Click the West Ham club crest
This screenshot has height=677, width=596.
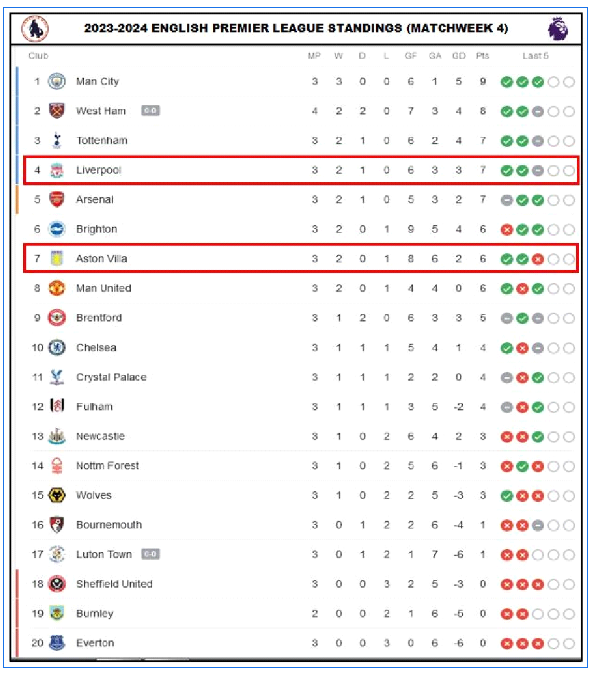57,111
